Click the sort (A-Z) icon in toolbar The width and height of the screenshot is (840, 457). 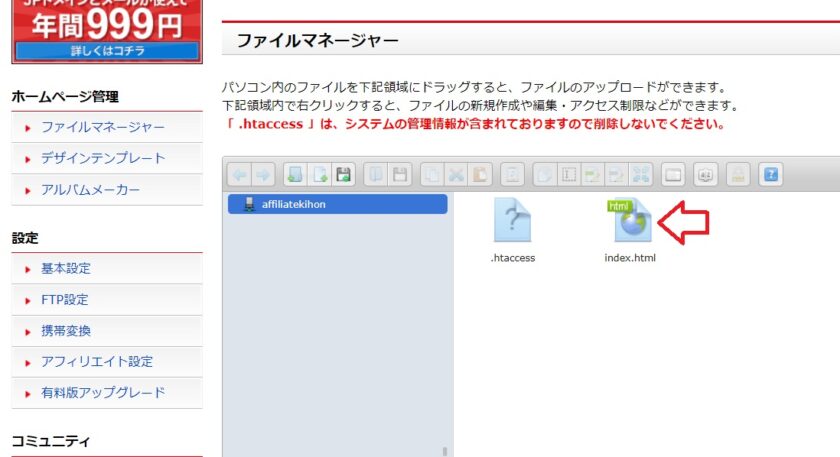point(706,175)
